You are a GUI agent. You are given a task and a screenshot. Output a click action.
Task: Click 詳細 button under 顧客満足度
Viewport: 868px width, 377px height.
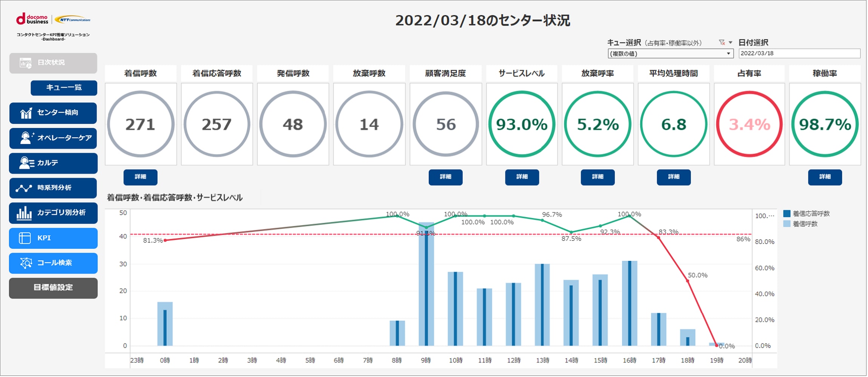(445, 177)
